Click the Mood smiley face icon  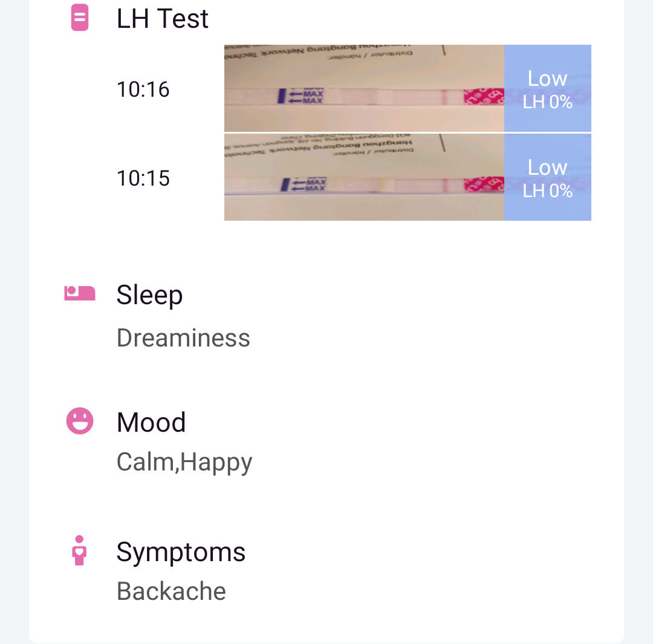[x=80, y=421]
